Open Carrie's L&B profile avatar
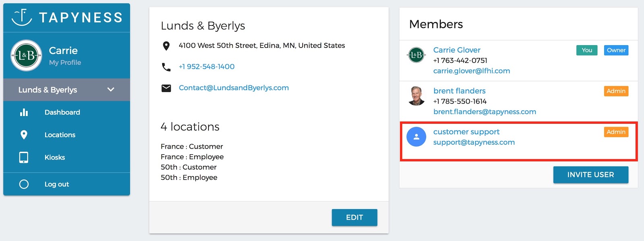644x241 pixels. [26, 56]
